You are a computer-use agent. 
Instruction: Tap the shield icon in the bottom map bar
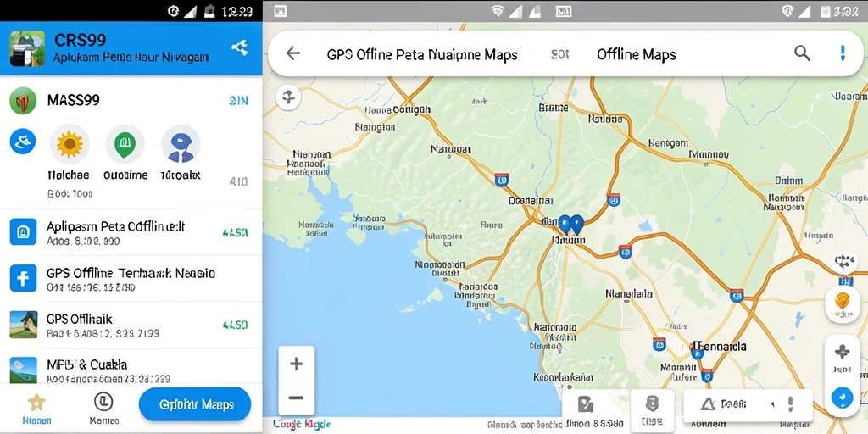[652, 403]
